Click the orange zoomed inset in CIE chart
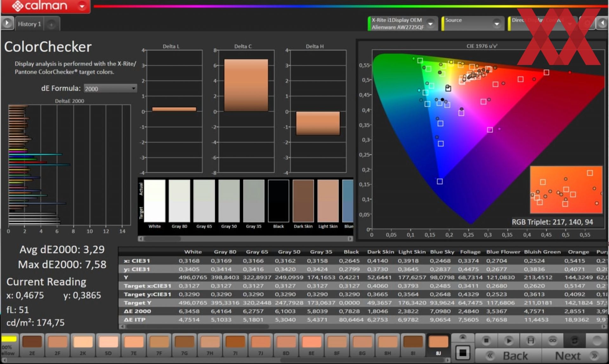This screenshot has height=364, width=609. (566, 189)
